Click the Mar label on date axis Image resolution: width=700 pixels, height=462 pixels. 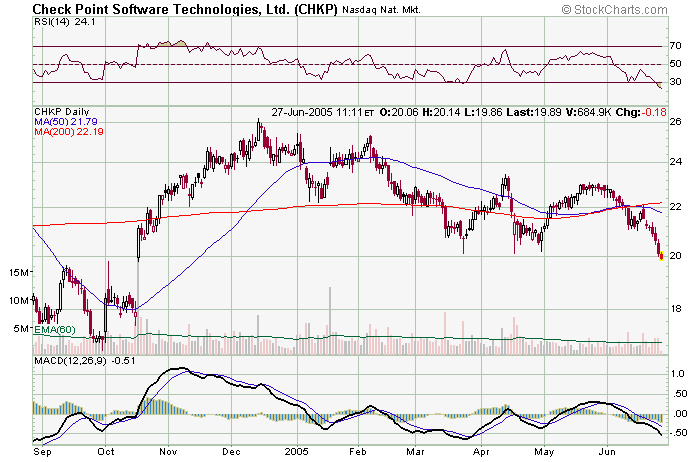pos(416,452)
